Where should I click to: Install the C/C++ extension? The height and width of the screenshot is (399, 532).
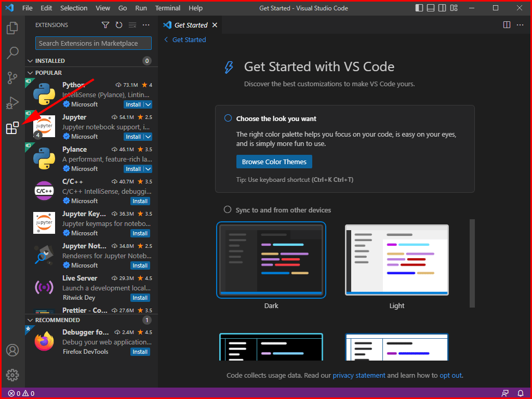140,201
